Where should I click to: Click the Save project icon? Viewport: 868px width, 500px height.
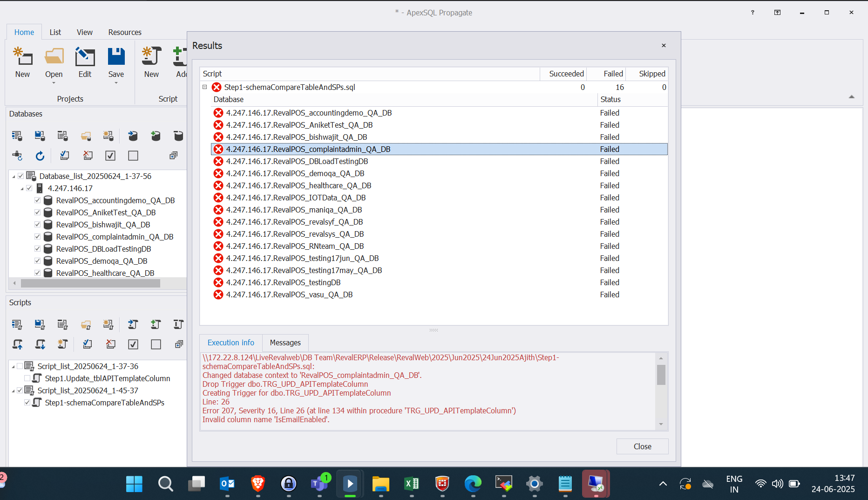[116, 62]
